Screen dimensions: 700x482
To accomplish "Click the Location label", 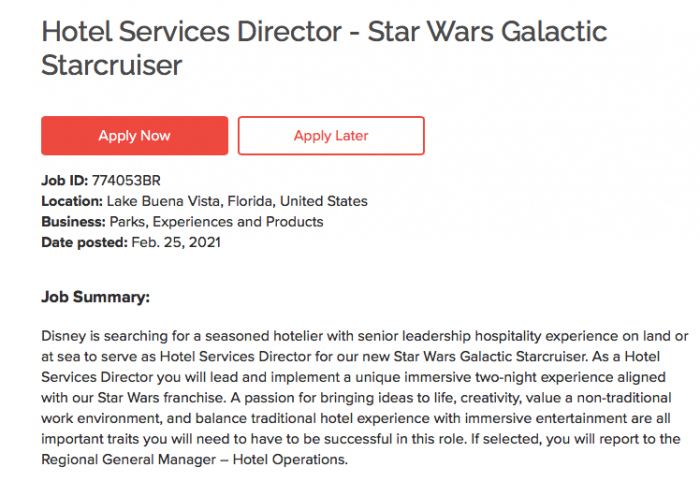I will point(71,201).
